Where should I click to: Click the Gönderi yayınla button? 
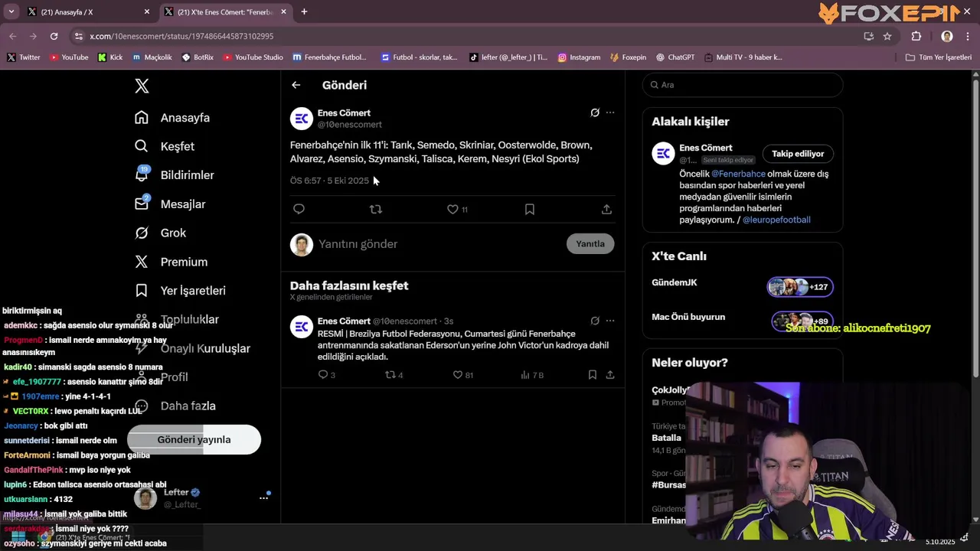[x=194, y=439]
